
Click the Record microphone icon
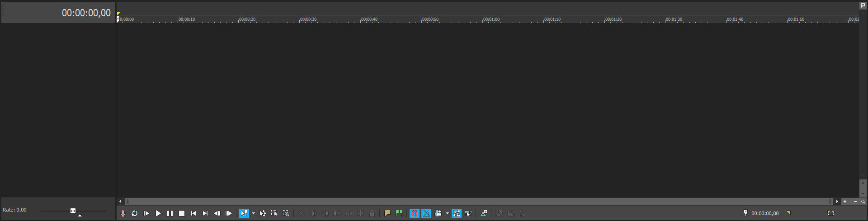coord(123,213)
